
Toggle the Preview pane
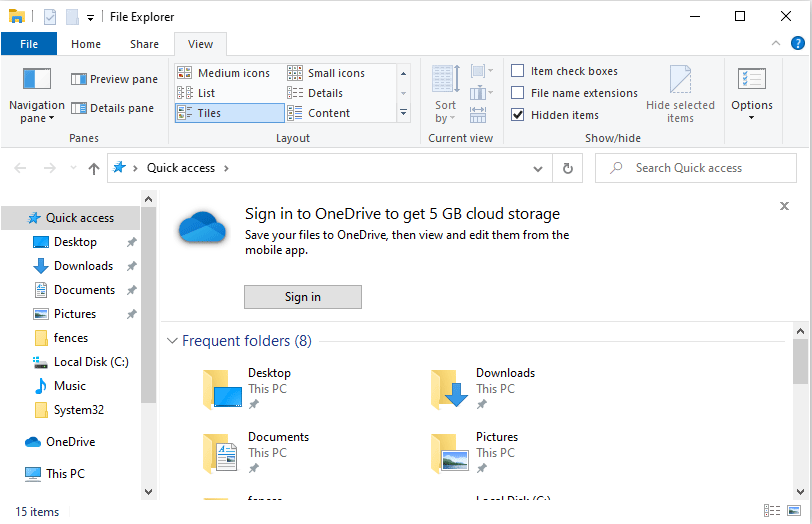coord(114,79)
